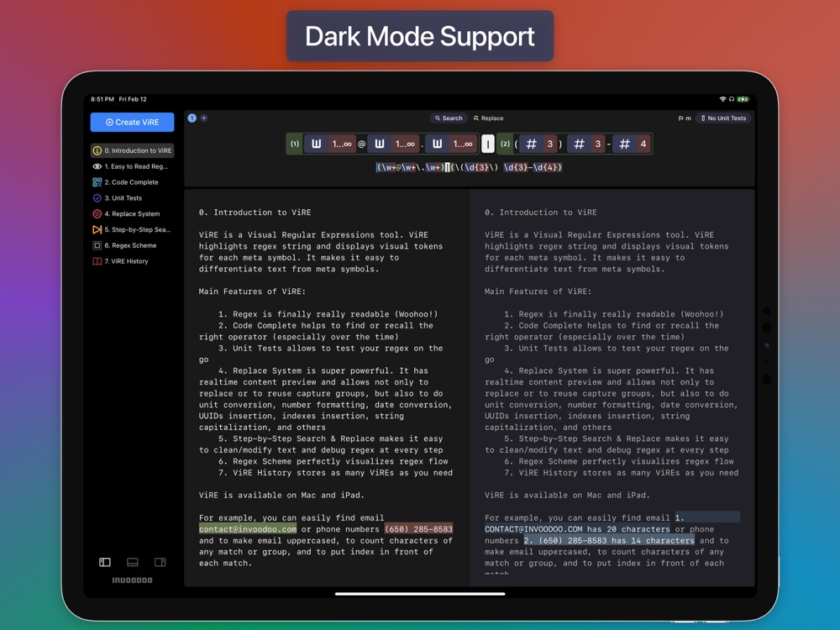Tap the Fri Feb 12 date
The width and height of the screenshot is (840, 630).
(133, 99)
